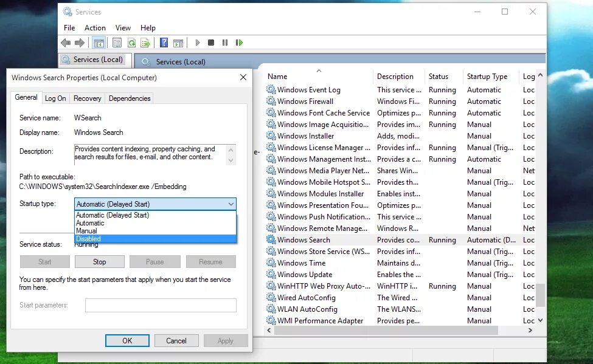Open the Properties toolbar icon
The width and height of the screenshot is (593, 364).
pyautogui.click(x=117, y=43)
